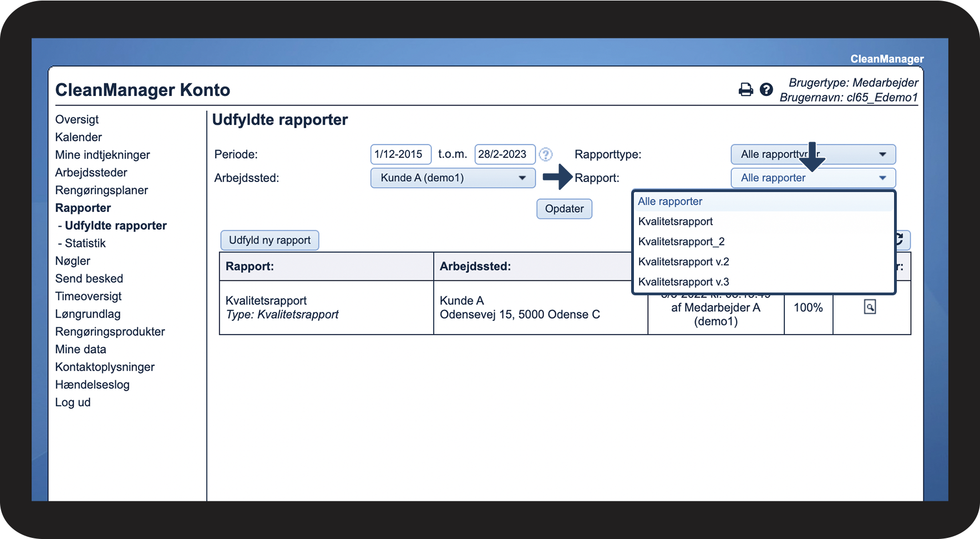
Task: Navigate to Timeoversigt page
Action: [x=88, y=296]
